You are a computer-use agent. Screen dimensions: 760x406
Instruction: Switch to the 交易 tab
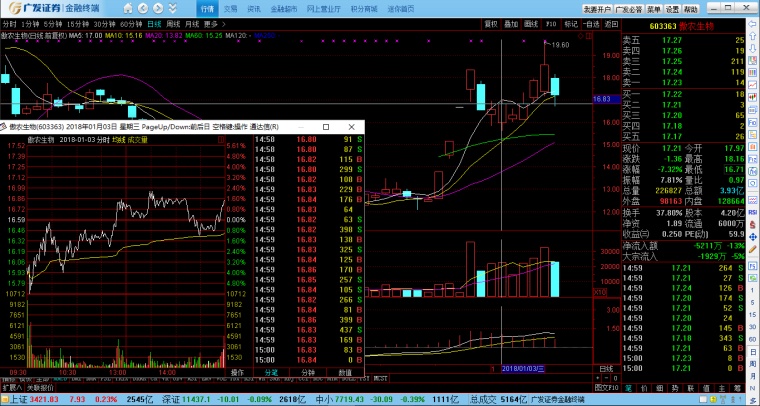tap(231, 9)
